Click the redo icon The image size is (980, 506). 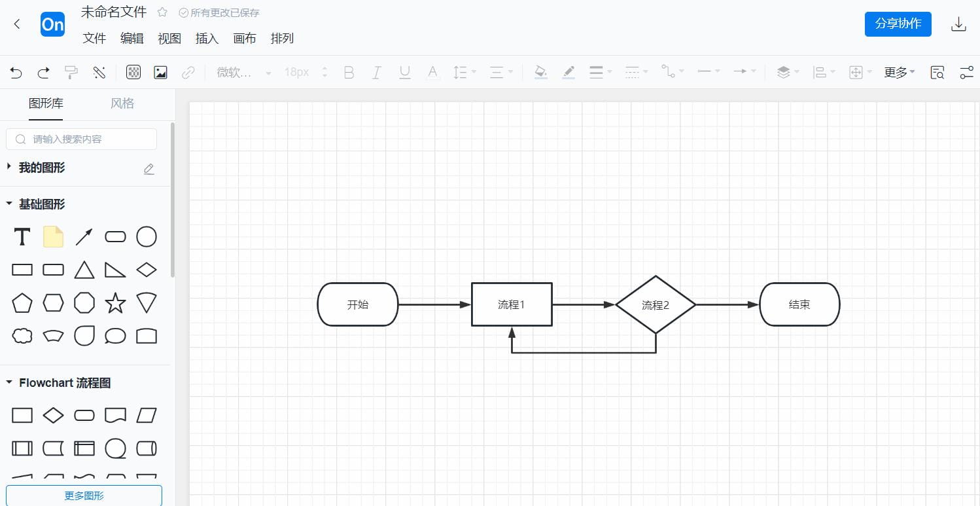[x=43, y=72]
